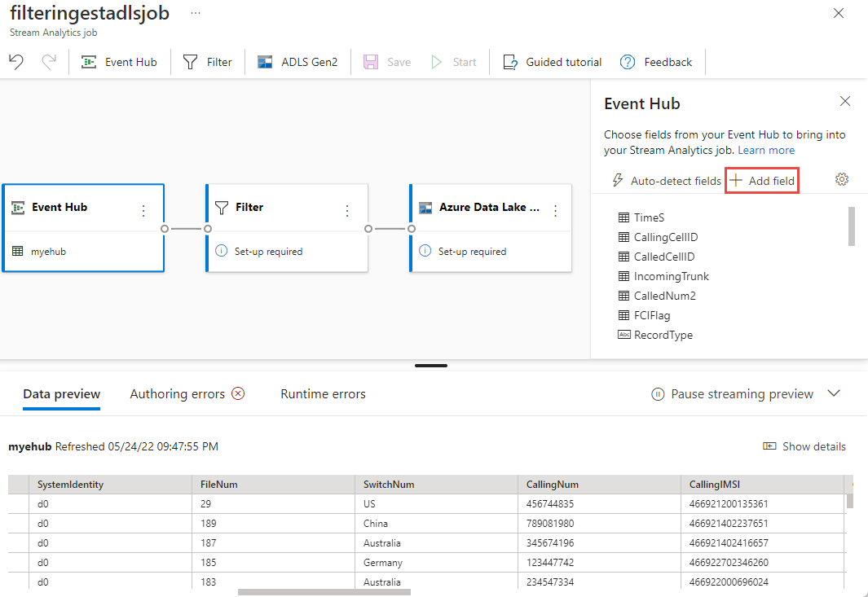Add an Event Hub input from toolbar
This screenshot has height=597, width=868.
pyautogui.click(x=119, y=62)
